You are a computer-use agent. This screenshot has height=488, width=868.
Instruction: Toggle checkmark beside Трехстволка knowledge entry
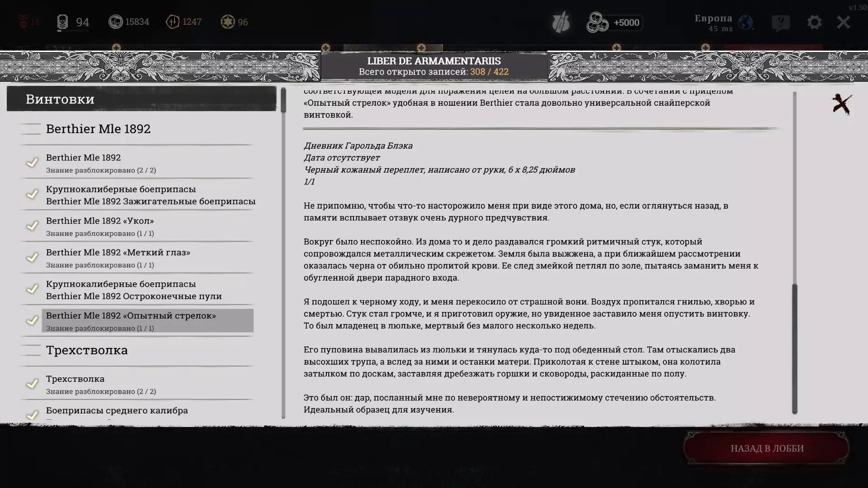32,384
